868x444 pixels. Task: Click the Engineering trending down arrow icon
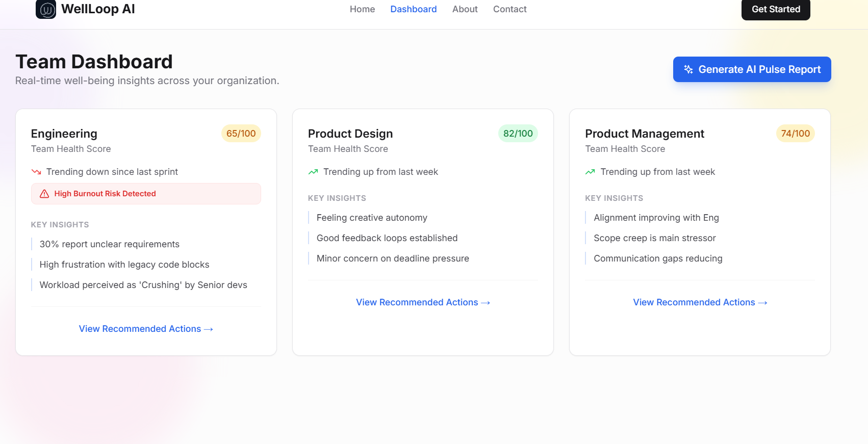point(36,172)
